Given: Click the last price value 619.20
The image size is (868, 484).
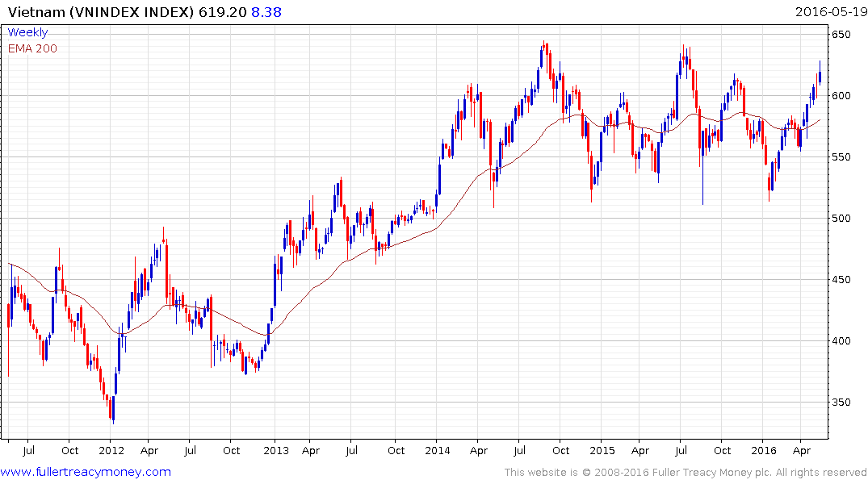Looking at the screenshot, I should click(x=223, y=12).
